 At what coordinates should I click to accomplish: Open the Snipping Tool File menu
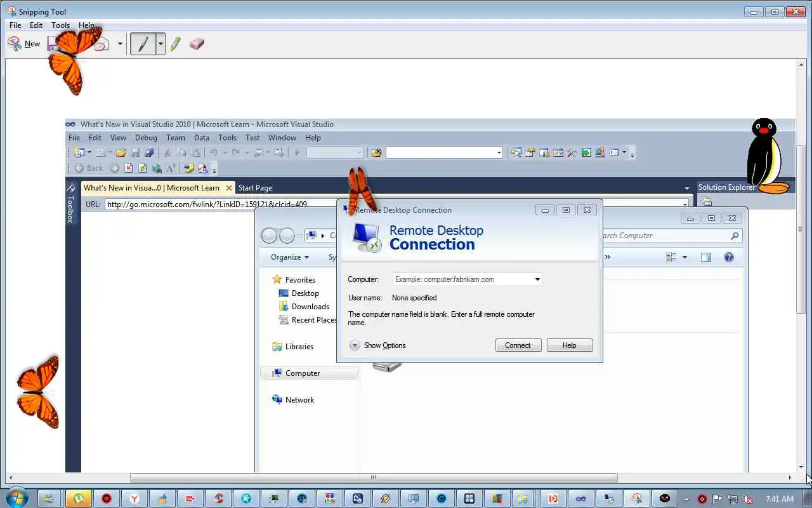tap(15, 25)
